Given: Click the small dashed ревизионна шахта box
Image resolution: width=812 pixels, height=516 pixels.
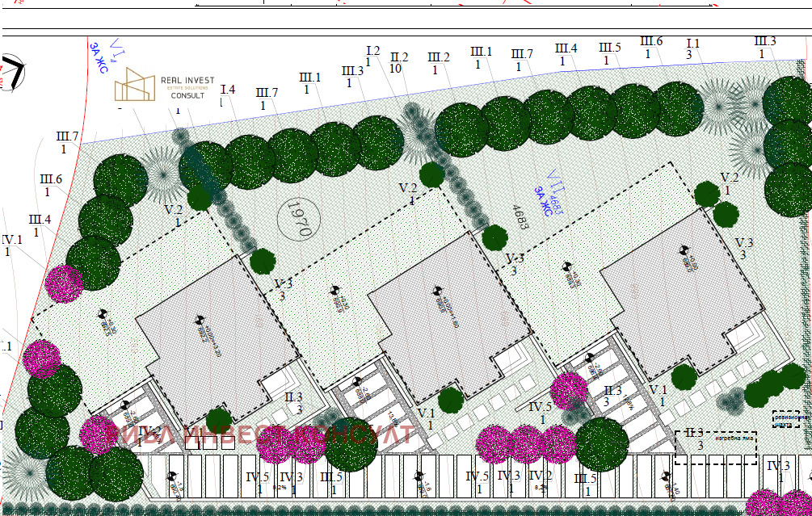Looking at the screenshot, I should click(785, 418).
